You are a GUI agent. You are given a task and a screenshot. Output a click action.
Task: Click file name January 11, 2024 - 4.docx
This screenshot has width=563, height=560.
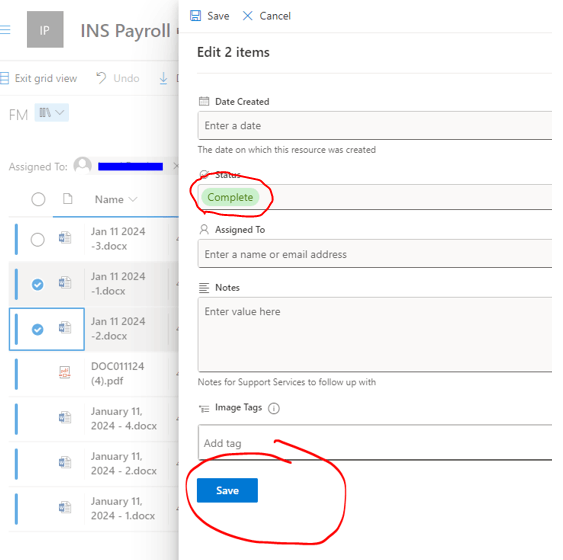(x=124, y=418)
